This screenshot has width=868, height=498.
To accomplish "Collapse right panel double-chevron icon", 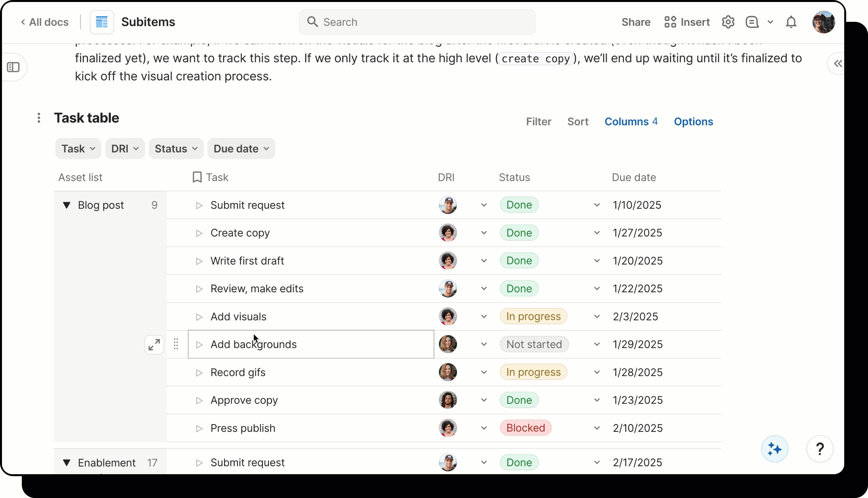I will click(x=837, y=63).
